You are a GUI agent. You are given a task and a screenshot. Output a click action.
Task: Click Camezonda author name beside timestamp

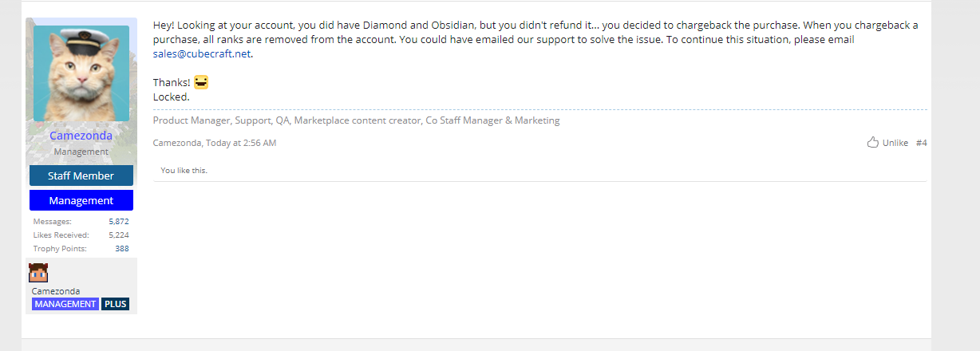(x=176, y=143)
